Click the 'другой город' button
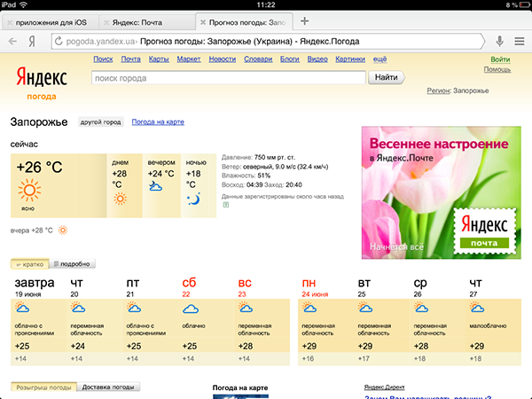Screen dimensions: 532x399 click(100, 122)
